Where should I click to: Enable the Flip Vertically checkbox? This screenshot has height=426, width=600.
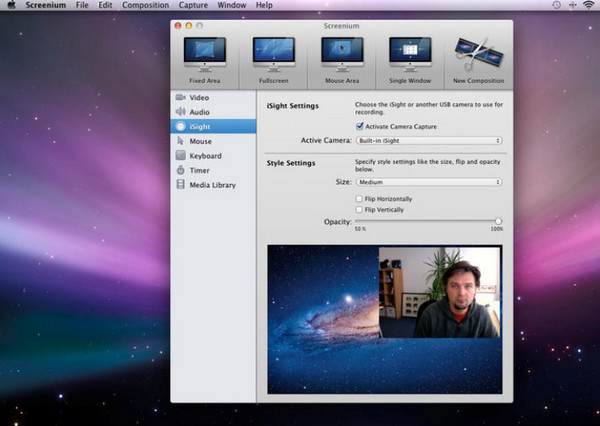[361, 210]
